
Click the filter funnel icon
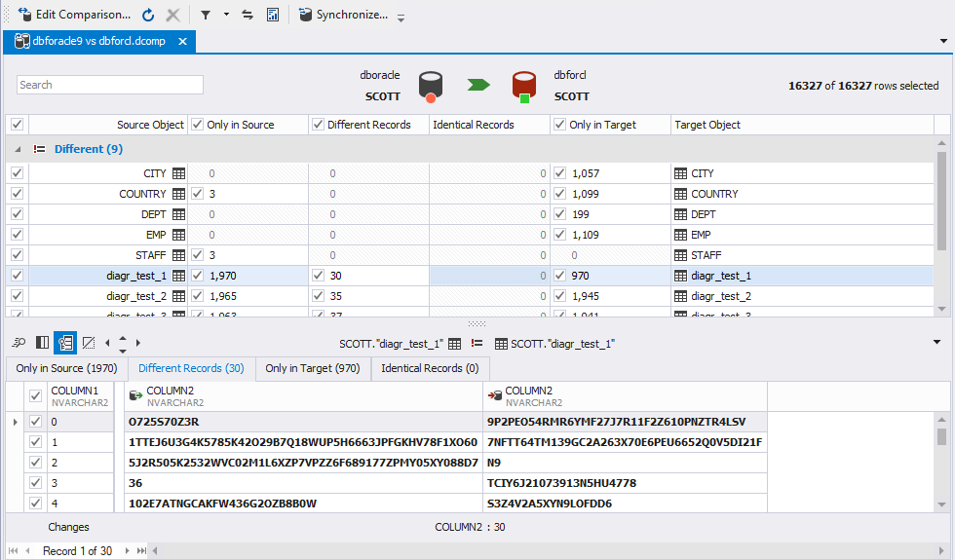coord(206,15)
